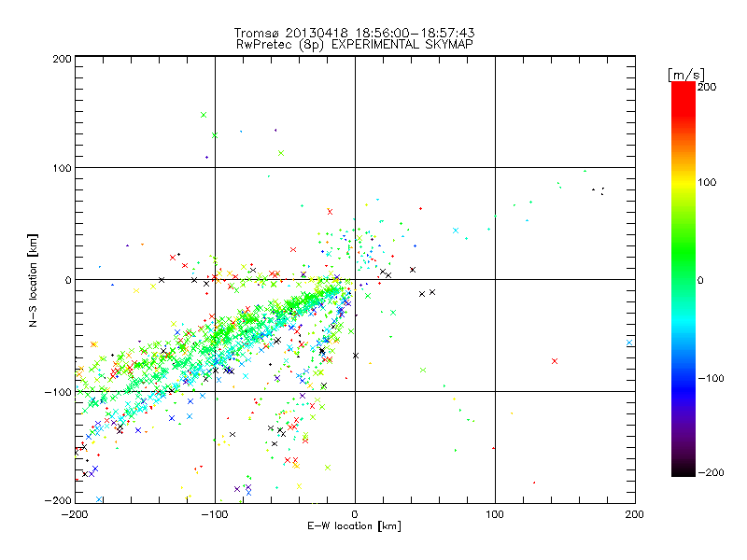The height and width of the screenshot is (560, 747).
Task: Click the E-W axis tick label "200"
Action: point(635,514)
